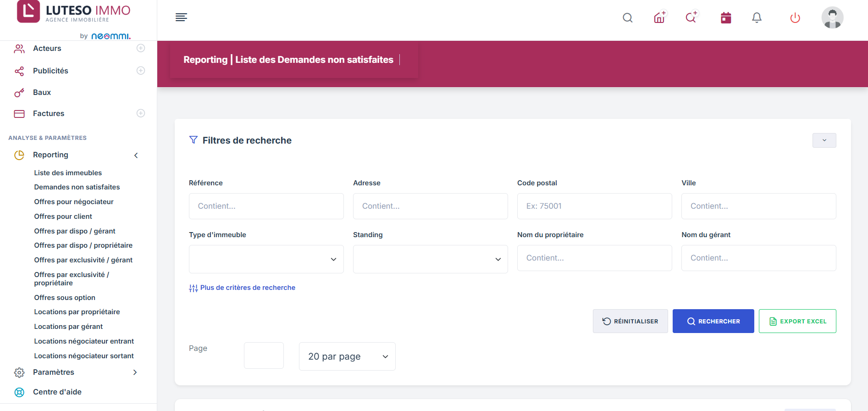868x411 pixels.
Task: Click the Rechercher button
Action: click(713, 321)
